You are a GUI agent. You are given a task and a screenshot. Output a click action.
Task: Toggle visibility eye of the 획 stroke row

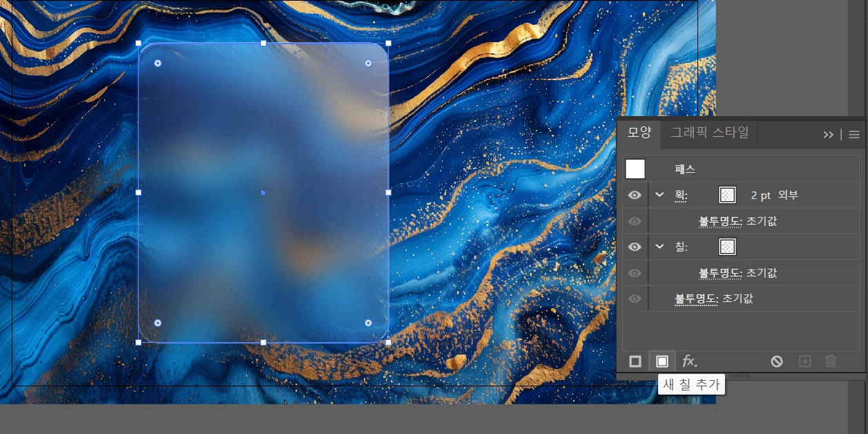coord(635,196)
